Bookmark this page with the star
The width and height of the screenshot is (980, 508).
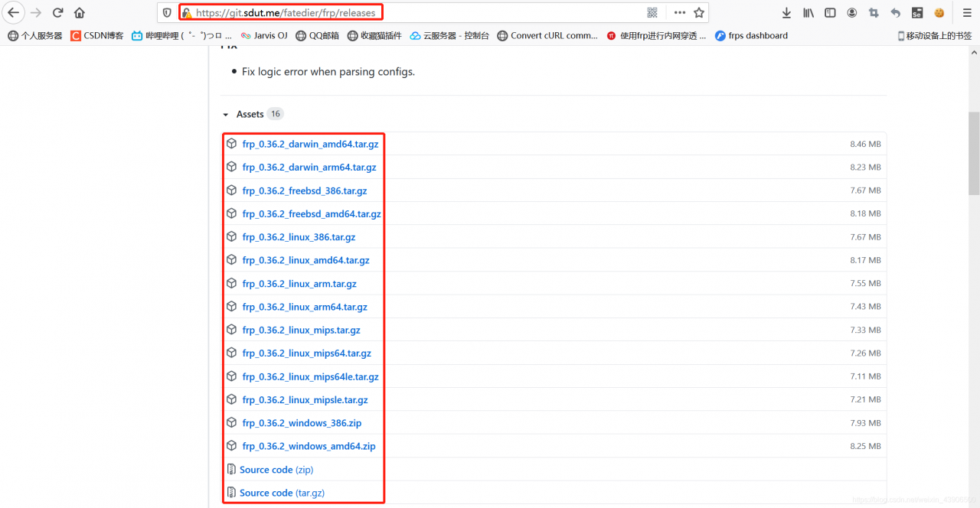point(699,12)
